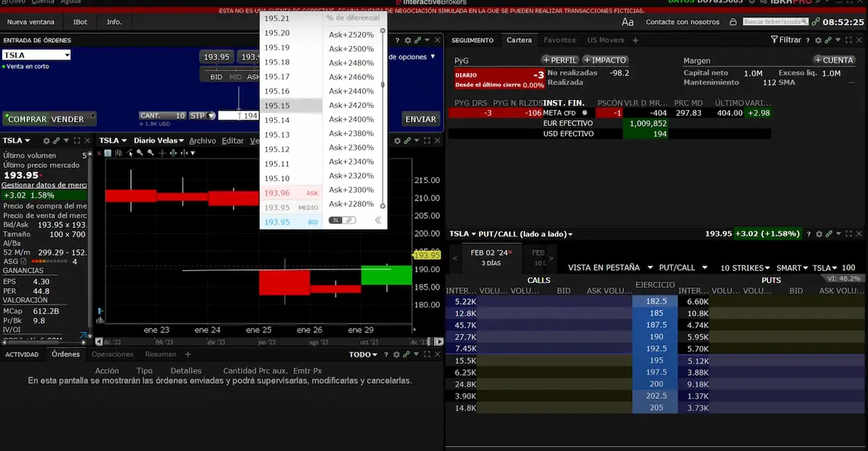The width and height of the screenshot is (868, 451).
Task: Click the chain link icon in Entrada de Órdenes
Action: (x=417, y=41)
